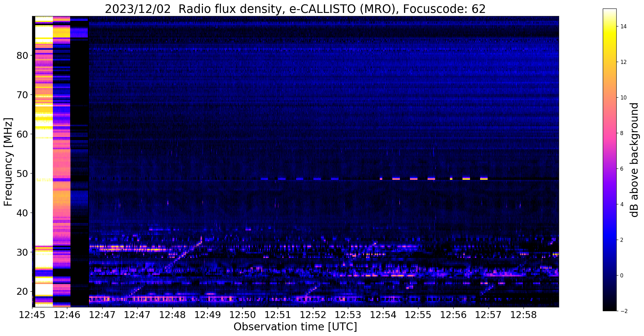Pick the 50 tick on the frequency axis

[23, 174]
